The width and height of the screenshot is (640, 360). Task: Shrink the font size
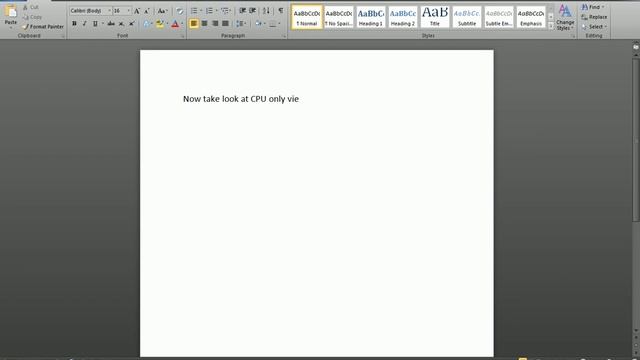pos(147,11)
